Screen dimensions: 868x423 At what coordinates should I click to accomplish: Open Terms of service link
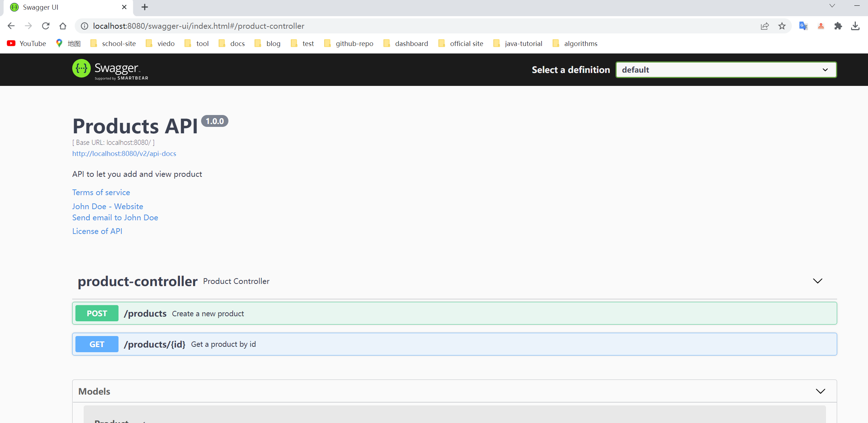point(101,192)
